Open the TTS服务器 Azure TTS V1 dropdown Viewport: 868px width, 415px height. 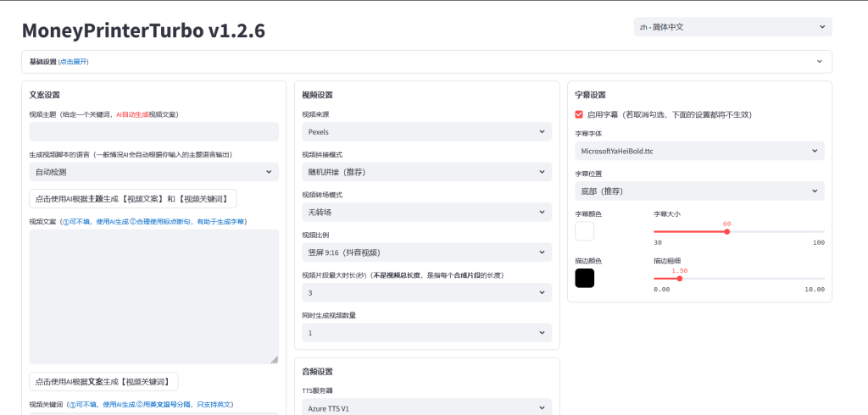426,408
